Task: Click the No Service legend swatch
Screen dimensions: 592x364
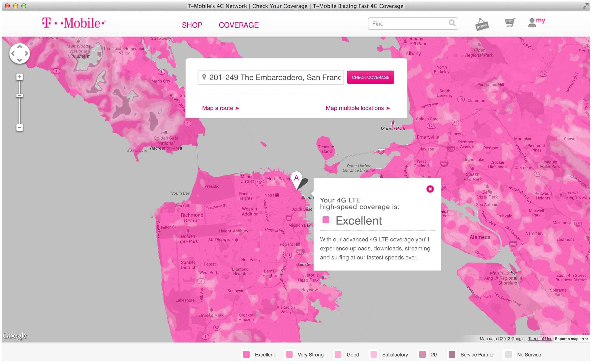Action: tap(509, 354)
